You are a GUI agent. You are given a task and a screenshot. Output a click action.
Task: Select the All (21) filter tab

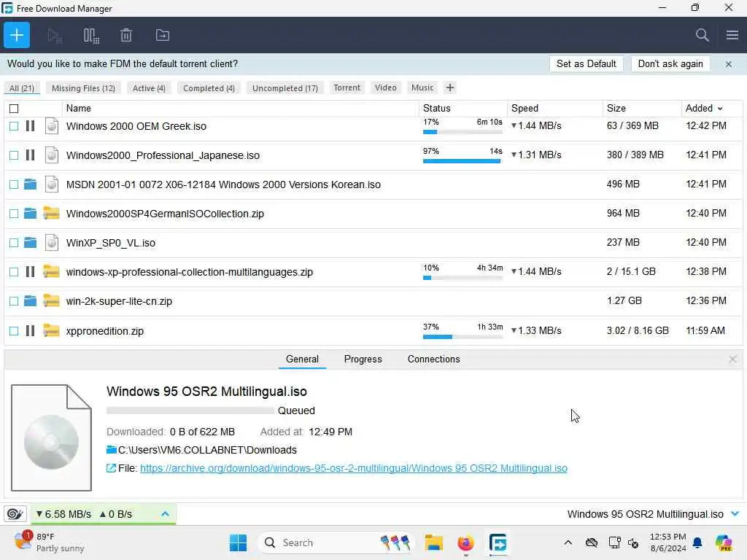(x=22, y=88)
